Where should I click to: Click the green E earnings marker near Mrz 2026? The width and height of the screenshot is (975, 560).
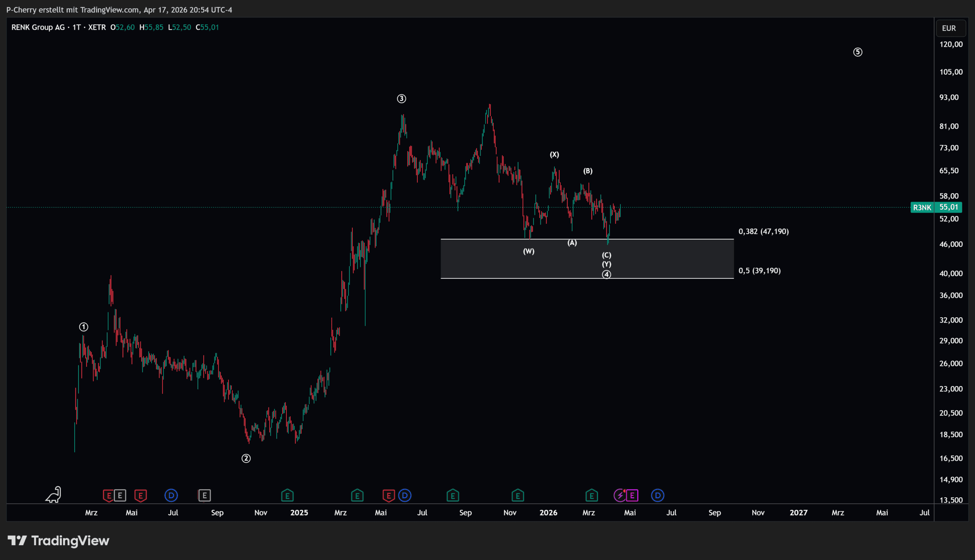click(591, 495)
